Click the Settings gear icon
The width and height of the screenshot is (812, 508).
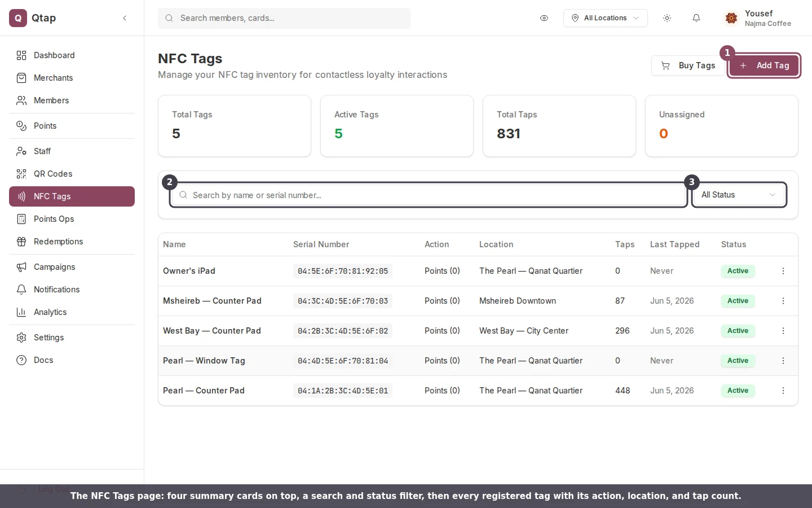21,338
